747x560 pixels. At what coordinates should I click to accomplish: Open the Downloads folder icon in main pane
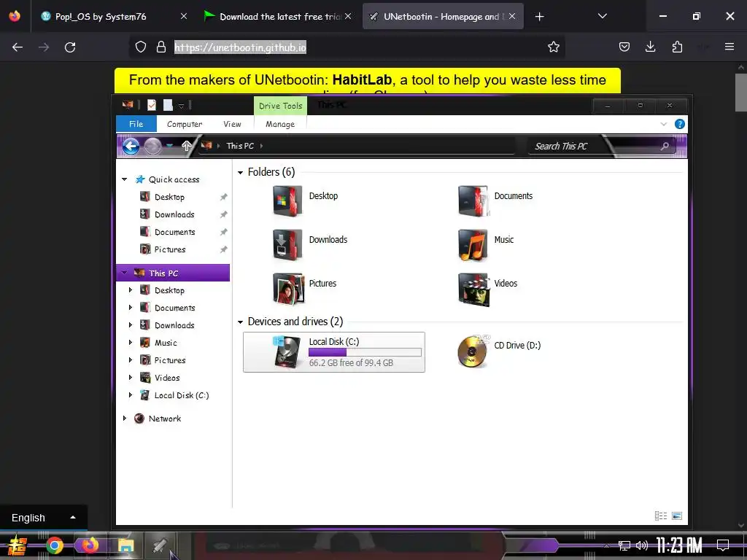click(x=287, y=245)
